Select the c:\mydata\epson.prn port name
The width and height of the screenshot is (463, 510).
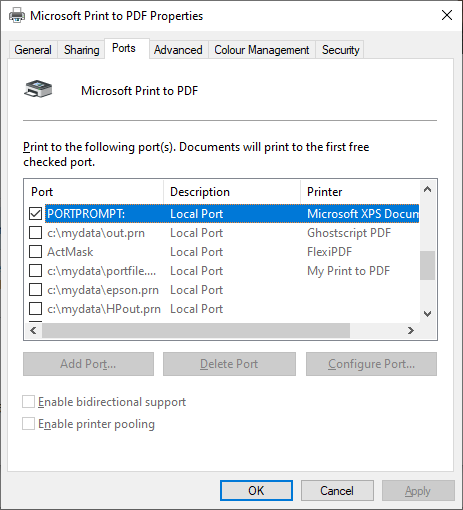[x=103, y=290]
